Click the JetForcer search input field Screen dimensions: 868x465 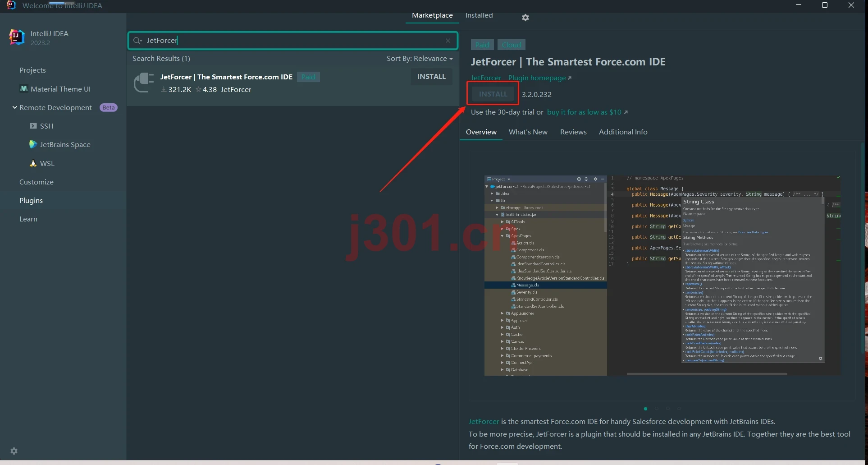(x=293, y=41)
